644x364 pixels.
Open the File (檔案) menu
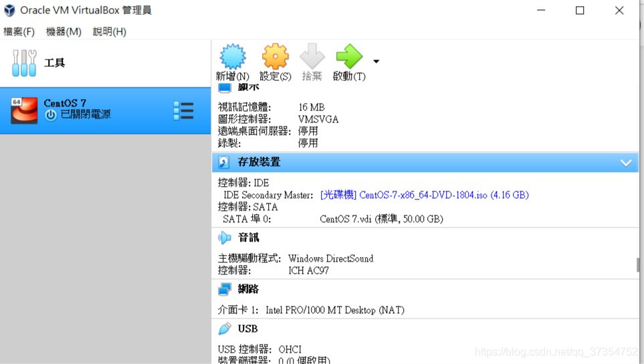[19, 31]
